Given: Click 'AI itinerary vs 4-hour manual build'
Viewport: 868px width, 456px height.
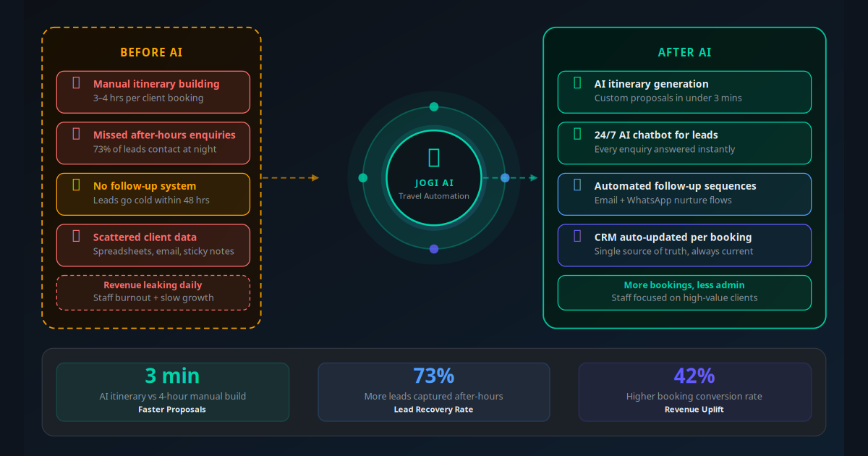Looking at the screenshot, I should coord(172,397).
